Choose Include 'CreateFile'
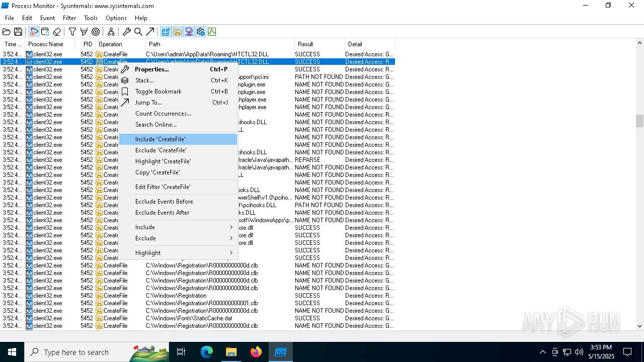Image resolution: width=644 pixels, height=362 pixels. point(178,139)
